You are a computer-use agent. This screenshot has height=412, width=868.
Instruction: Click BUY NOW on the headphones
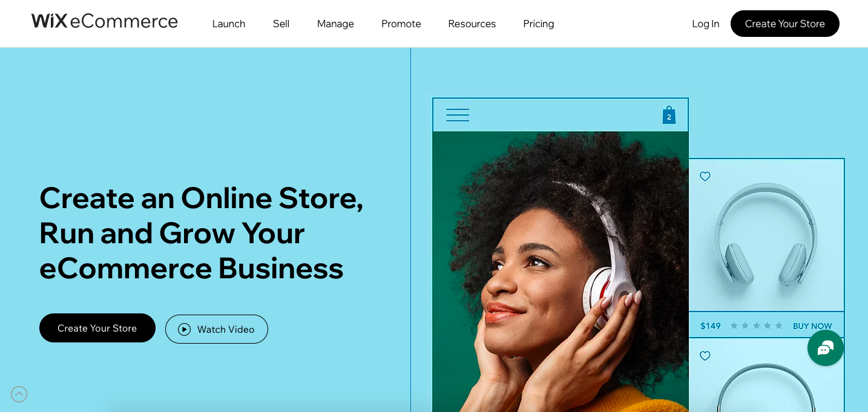(x=812, y=326)
